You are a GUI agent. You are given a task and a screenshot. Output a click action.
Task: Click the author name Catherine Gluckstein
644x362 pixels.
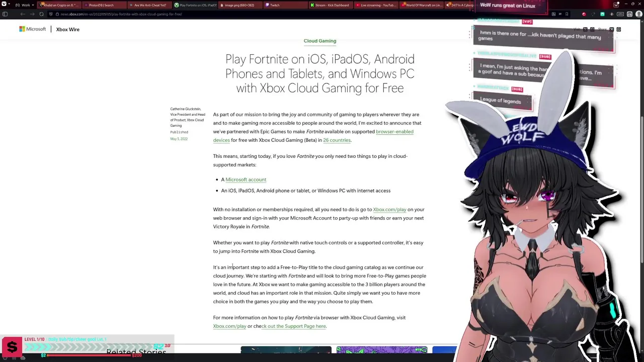tap(185, 109)
